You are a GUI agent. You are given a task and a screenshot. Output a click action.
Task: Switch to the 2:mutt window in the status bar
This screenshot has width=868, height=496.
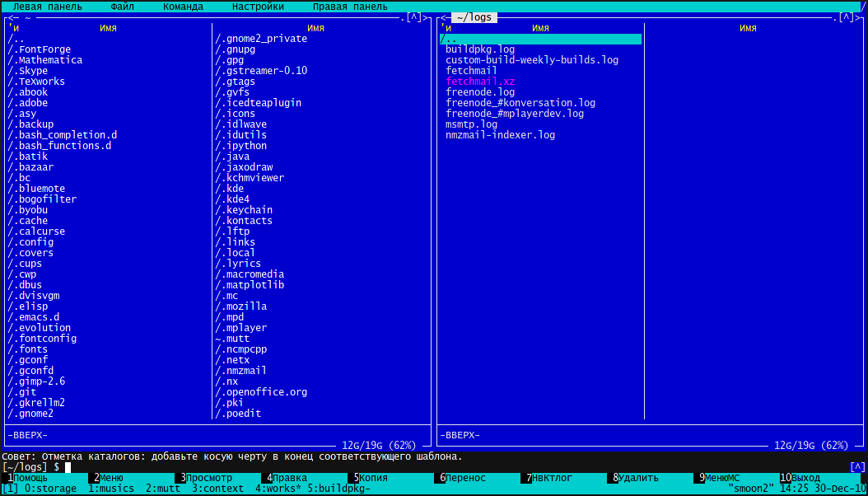tap(163, 489)
